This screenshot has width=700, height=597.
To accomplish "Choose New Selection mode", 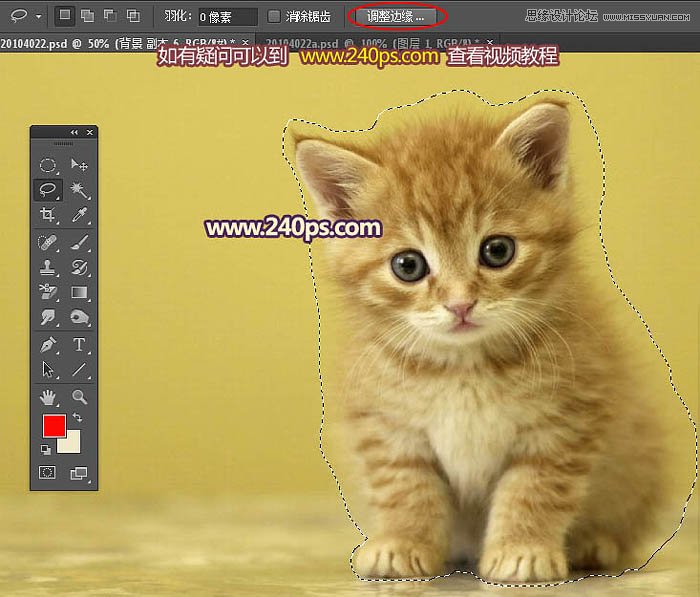I will (x=65, y=16).
